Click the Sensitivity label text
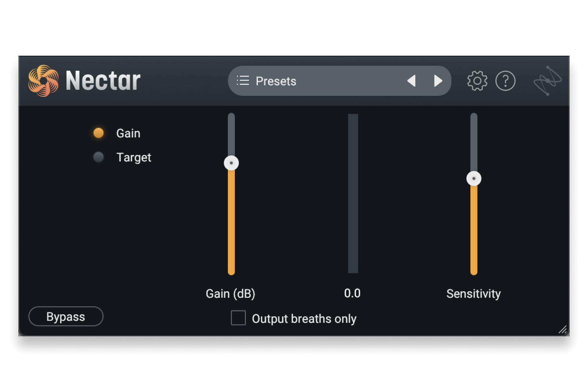Image resolution: width=588 pixels, height=392 pixels. coord(473,294)
